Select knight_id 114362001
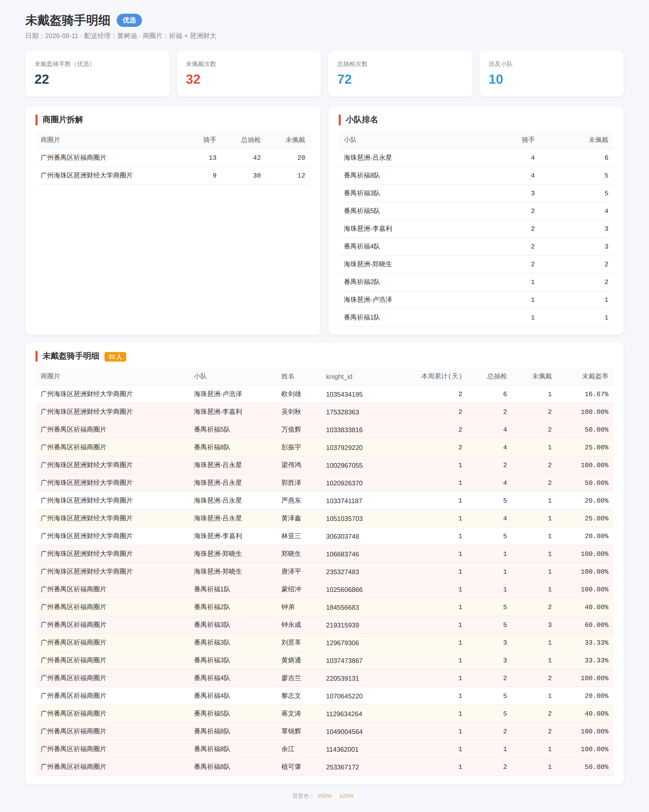 tap(342, 749)
